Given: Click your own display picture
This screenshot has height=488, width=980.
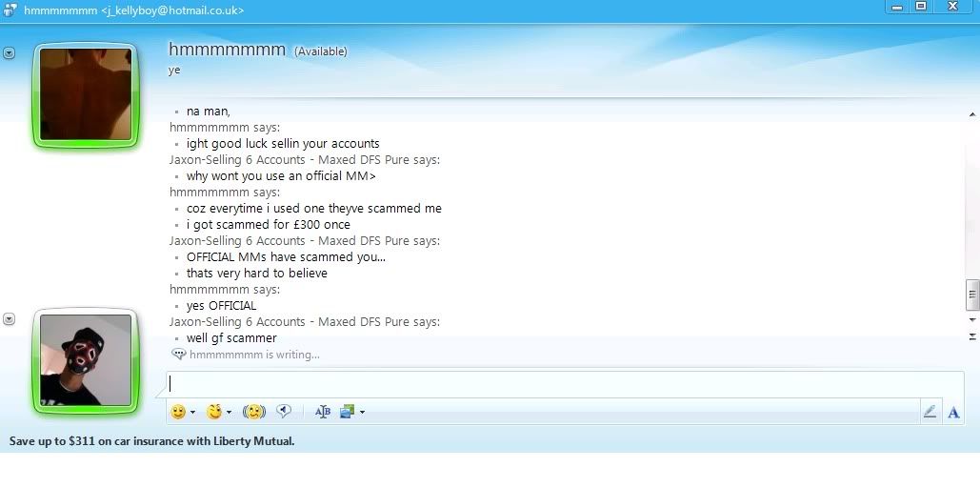Looking at the screenshot, I should click(x=86, y=359).
